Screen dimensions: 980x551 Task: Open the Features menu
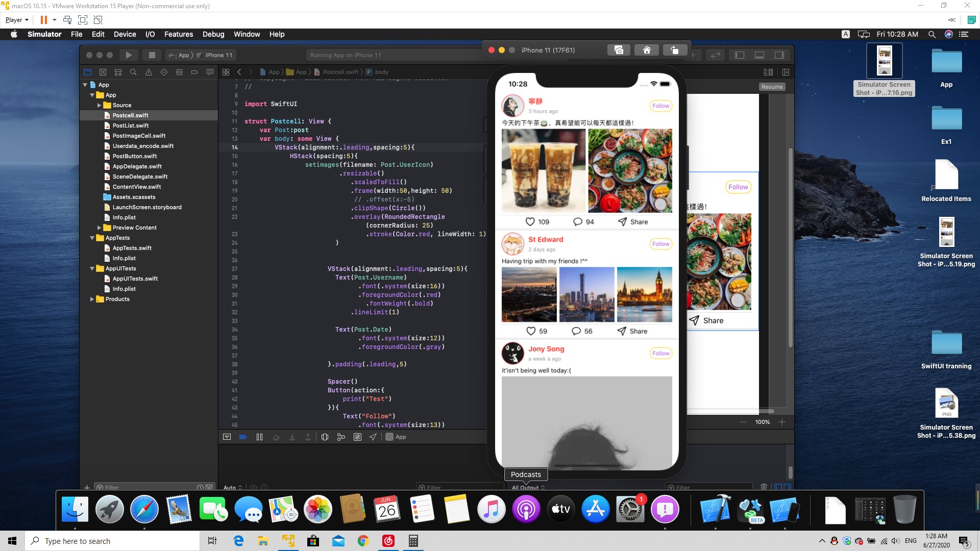(x=178, y=34)
